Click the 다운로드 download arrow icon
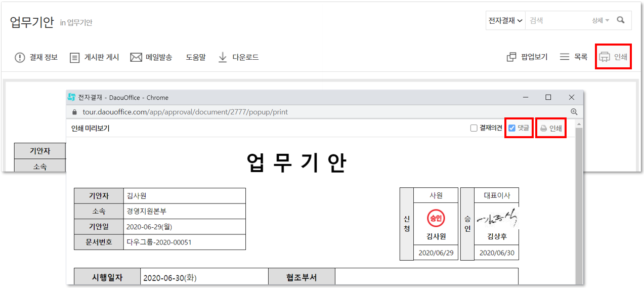This screenshot has height=288, width=644. click(x=223, y=58)
